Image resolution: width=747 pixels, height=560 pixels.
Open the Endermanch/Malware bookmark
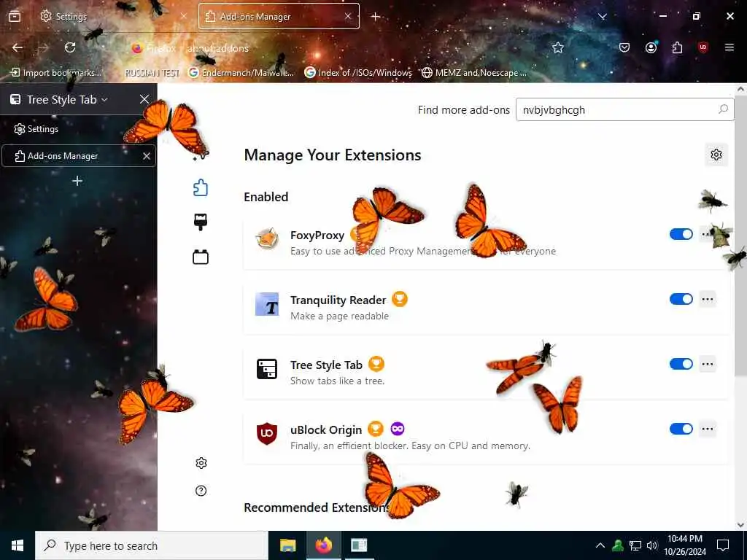[x=241, y=72]
